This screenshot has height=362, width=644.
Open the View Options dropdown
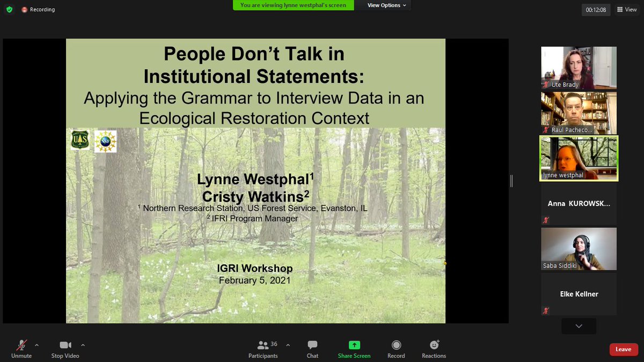pyautogui.click(x=386, y=5)
